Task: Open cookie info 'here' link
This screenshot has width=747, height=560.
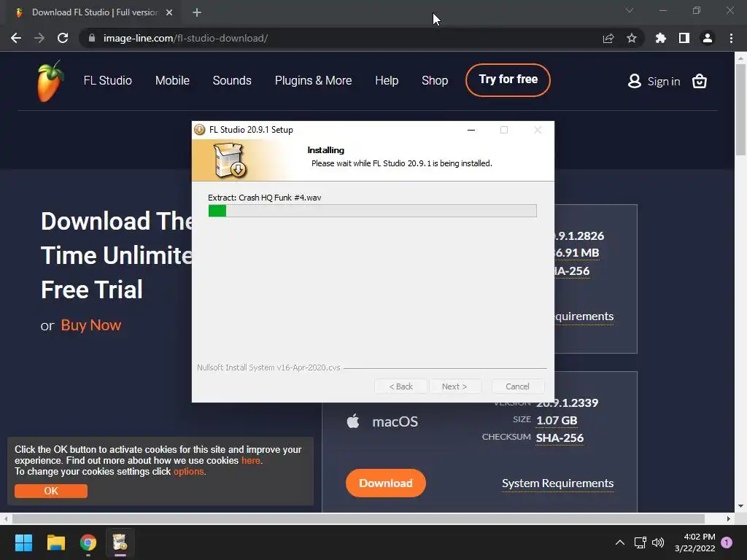Action: [251, 461]
